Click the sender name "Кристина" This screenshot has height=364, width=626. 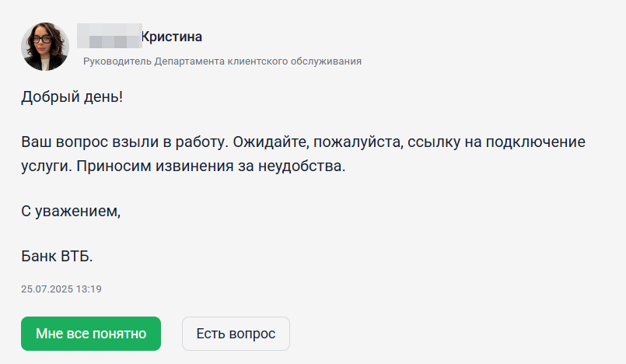click(x=171, y=37)
